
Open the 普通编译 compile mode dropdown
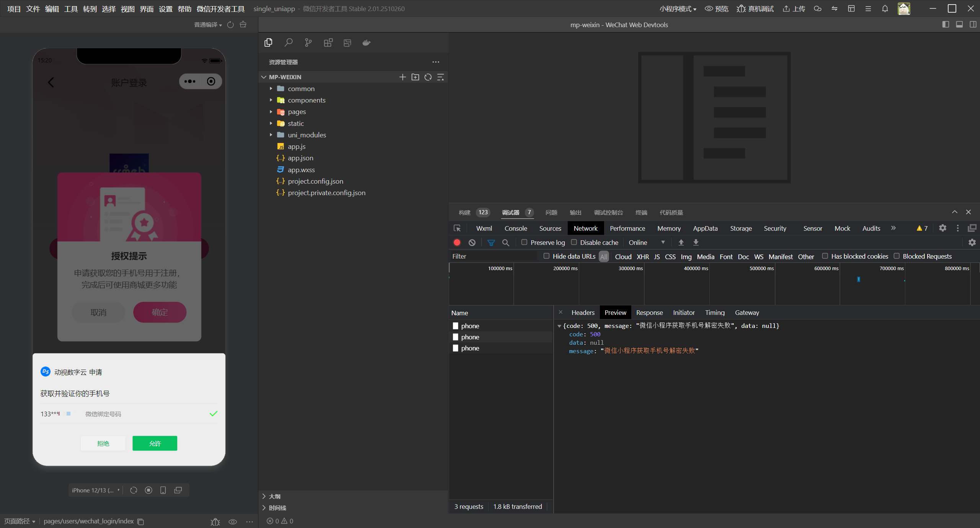coord(208,25)
